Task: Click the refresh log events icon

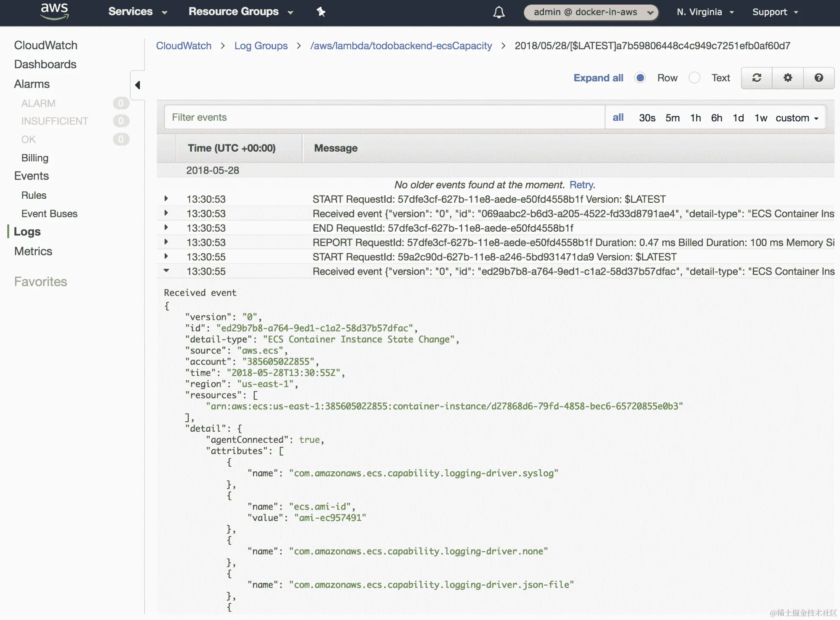Action: [757, 78]
